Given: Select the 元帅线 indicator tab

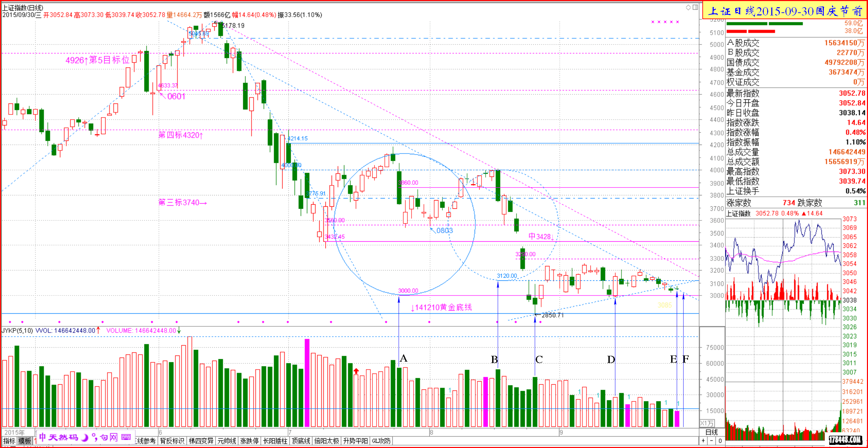Looking at the screenshot, I should click(227, 441).
